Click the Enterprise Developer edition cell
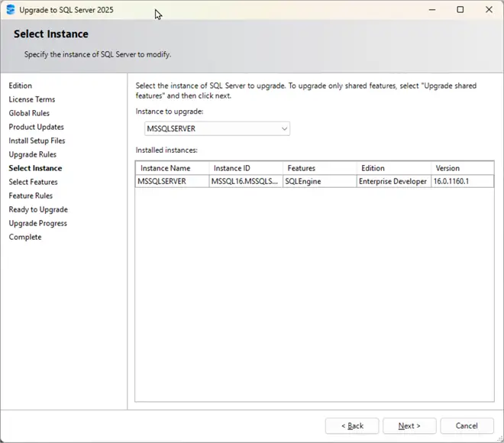This screenshot has width=504, height=443. pyautogui.click(x=394, y=181)
